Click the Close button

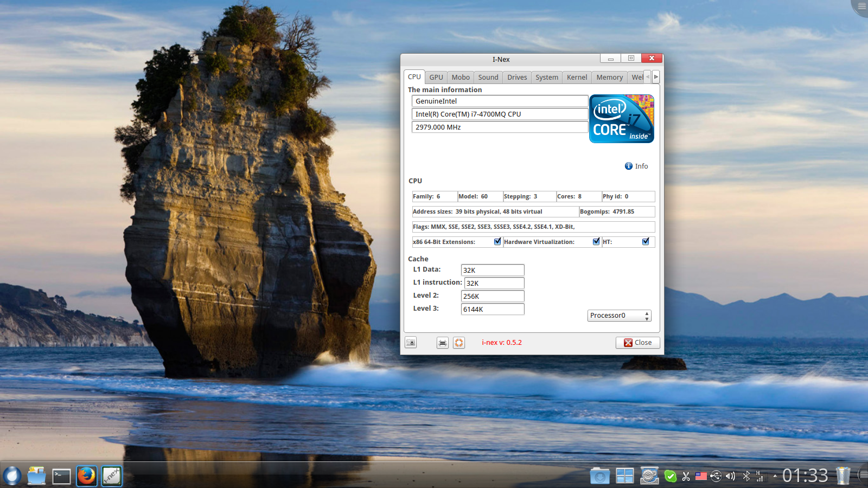pos(637,343)
